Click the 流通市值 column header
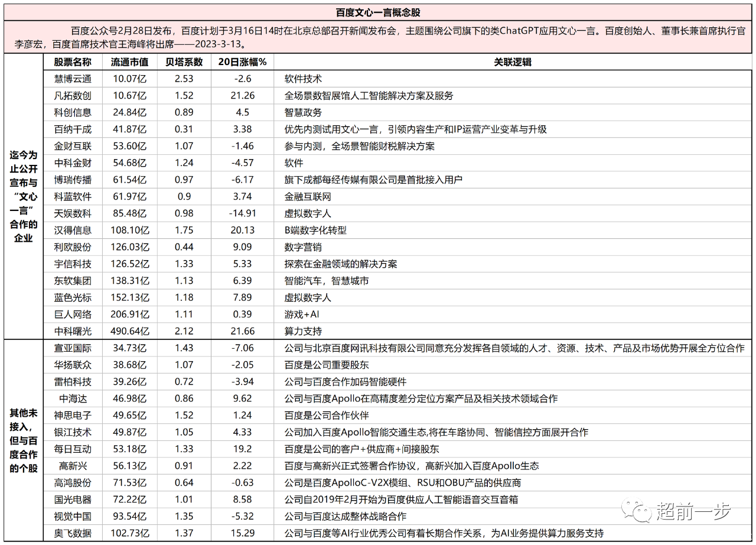This screenshot has width=756, height=545. tap(129, 61)
